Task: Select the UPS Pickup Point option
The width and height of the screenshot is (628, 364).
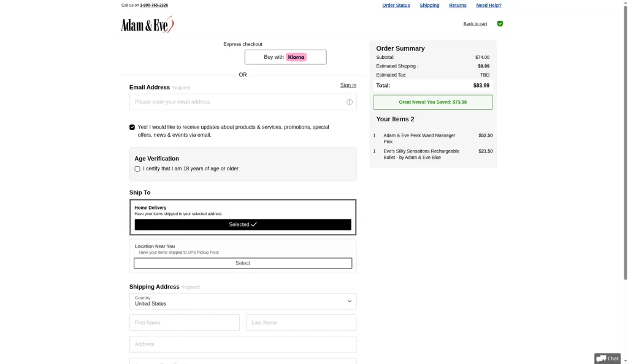Action: (243, 264)
